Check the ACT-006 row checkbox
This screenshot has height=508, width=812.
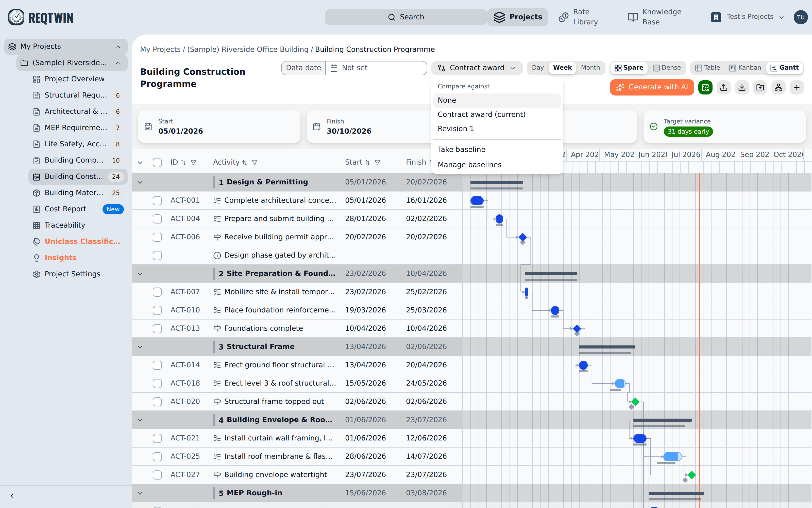click(x=157, y=237)
